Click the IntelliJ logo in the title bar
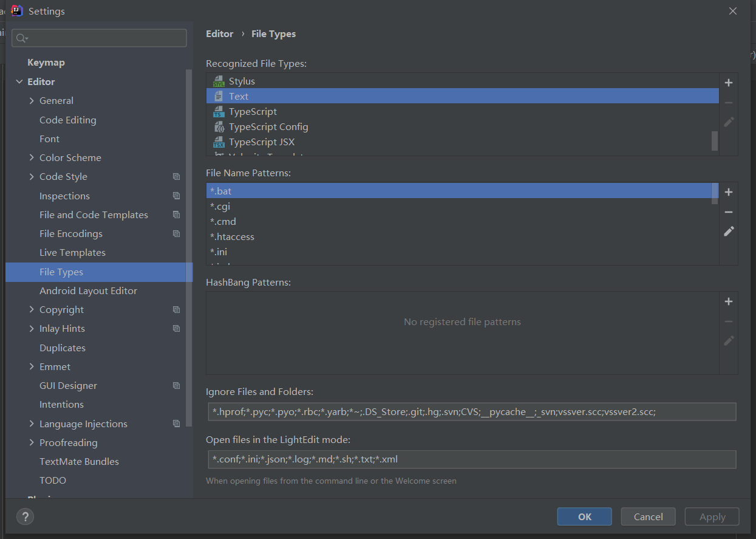756x539 pixels. click(18, 11)
